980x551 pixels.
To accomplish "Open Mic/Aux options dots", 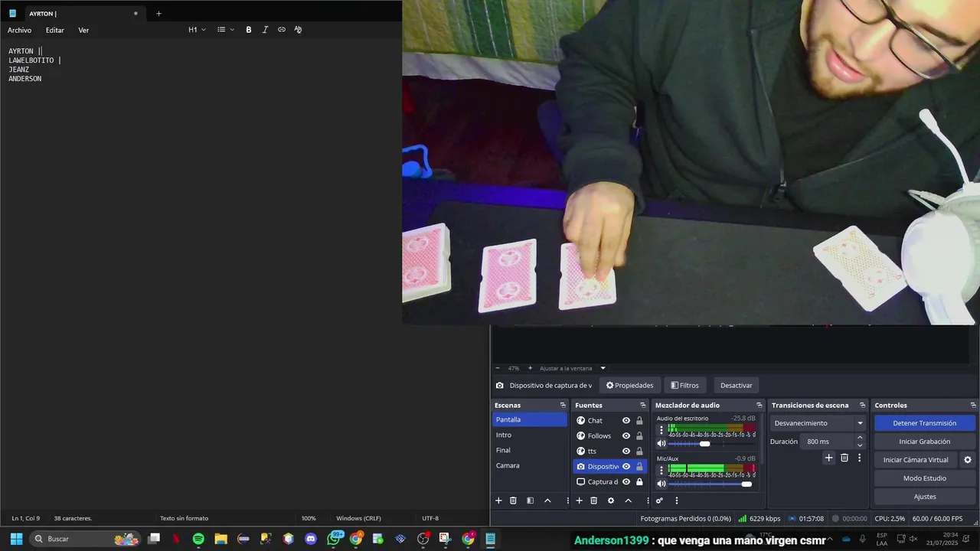I will [661, 470].
